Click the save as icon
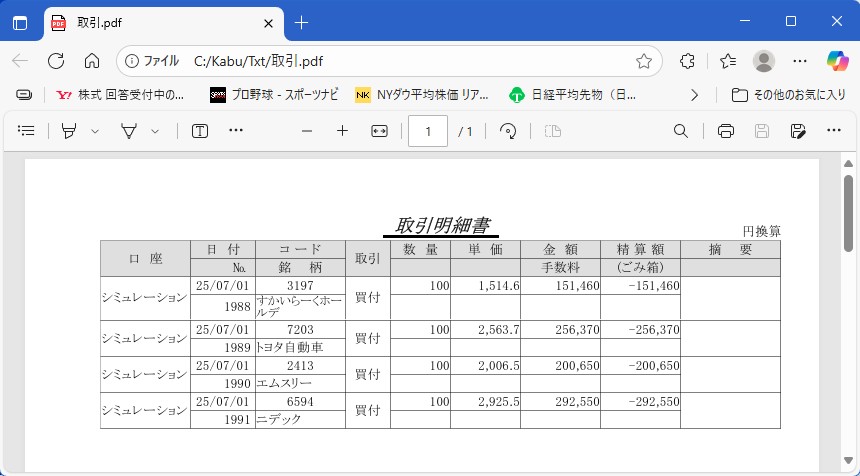Viewport: 860px width, 476px height. (798, 131)
